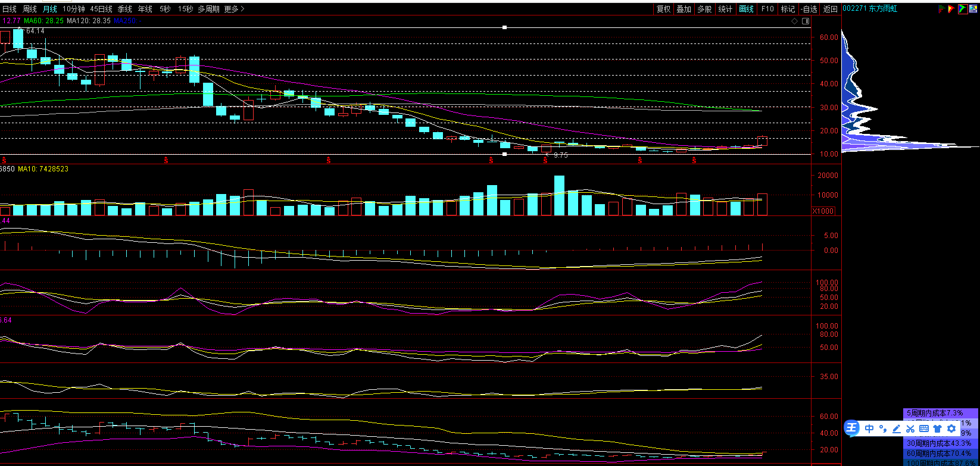980x466 pixels.
Task: Click the 标记 mark button
Action: click(788, 9)
